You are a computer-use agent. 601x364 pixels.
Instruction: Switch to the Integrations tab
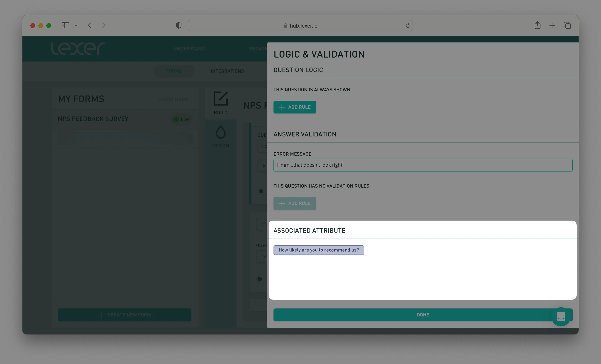(227, 71)
